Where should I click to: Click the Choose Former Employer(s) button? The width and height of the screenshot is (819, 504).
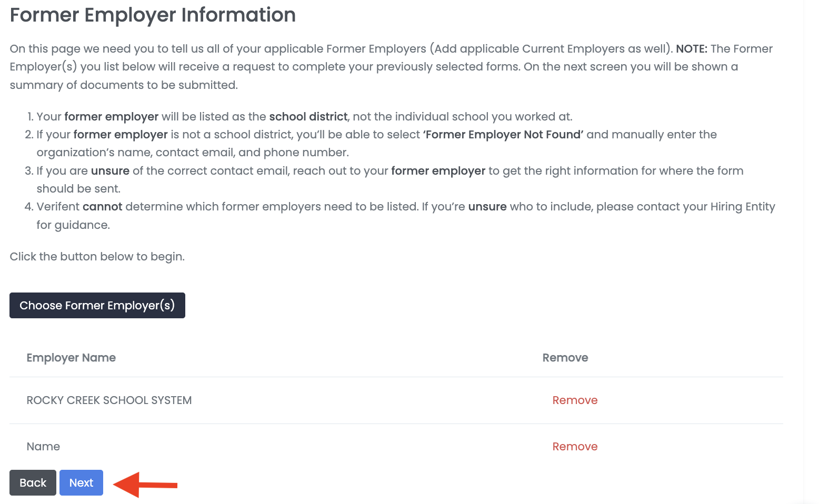click(x=97, y=305)
